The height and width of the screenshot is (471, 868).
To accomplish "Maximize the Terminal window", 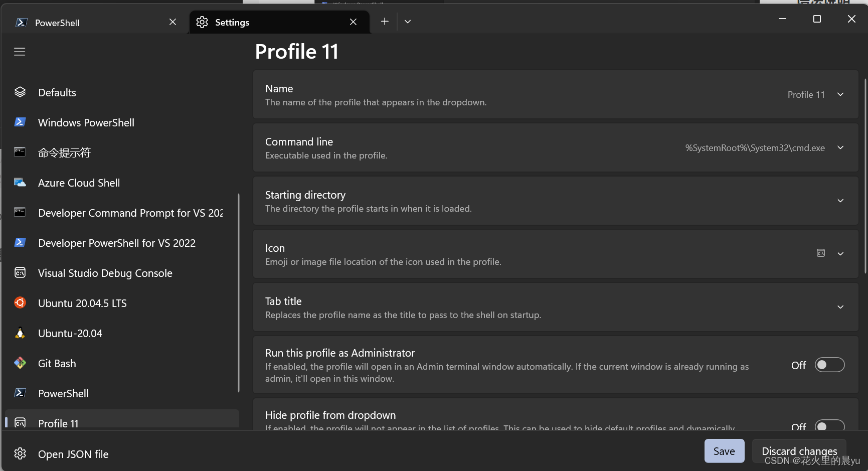I will pyautogui.click(x=817, y=19).
